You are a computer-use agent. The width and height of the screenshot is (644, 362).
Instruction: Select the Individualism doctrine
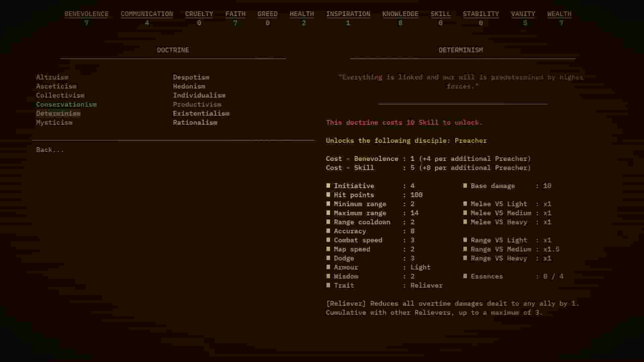click(x=199, y=95)
